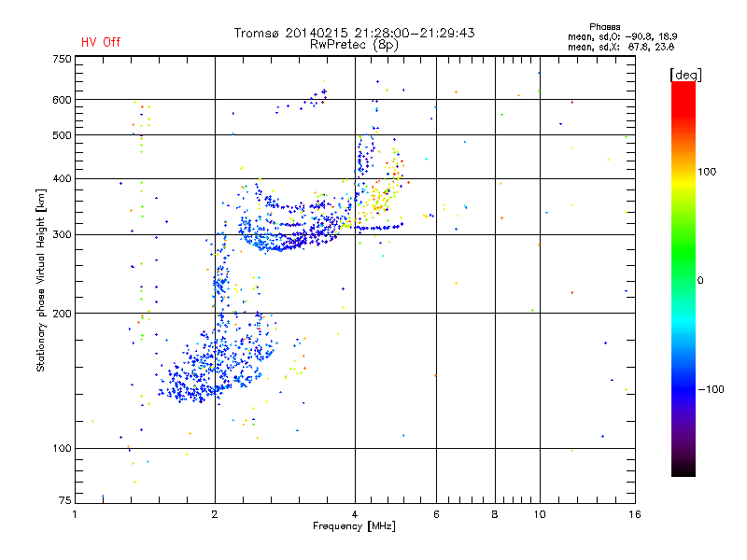
Task: Click the y-axis tick label '100'
Action: click(62, 448)
